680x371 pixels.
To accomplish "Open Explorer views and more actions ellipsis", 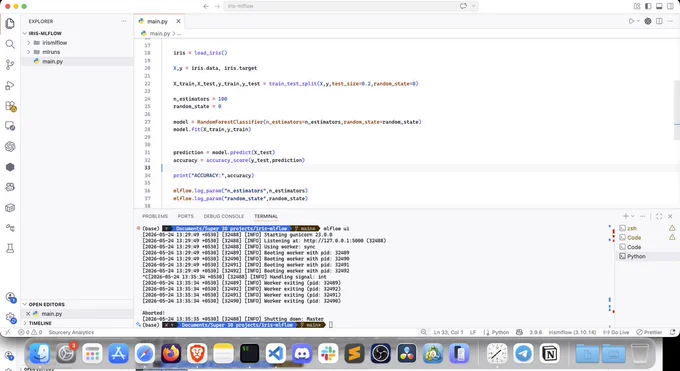I will (x=124, y=21).
